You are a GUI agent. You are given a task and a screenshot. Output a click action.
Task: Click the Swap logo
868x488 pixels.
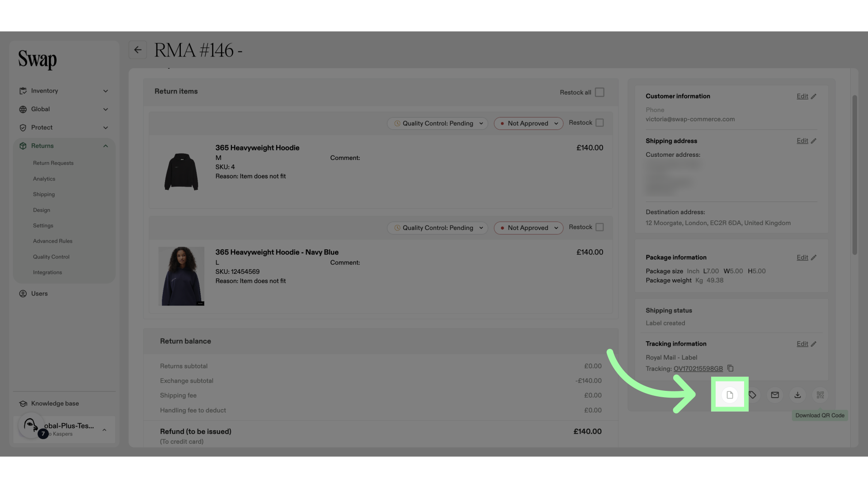coord(38,60)
